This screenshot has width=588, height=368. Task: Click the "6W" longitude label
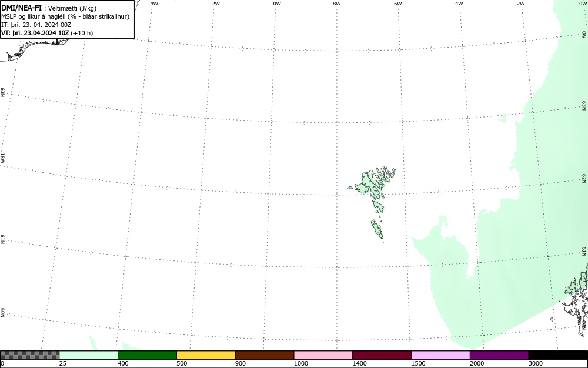[x=398, y=4]
